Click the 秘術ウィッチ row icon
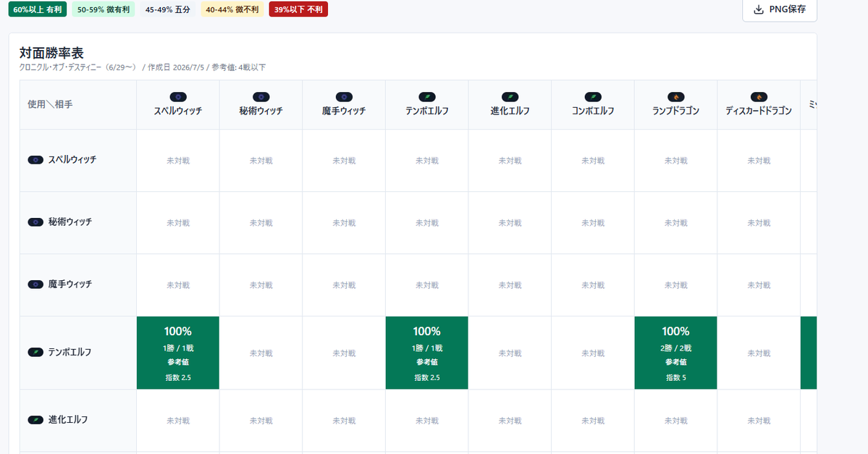This screenshot has height=454, width=868. 35,222
